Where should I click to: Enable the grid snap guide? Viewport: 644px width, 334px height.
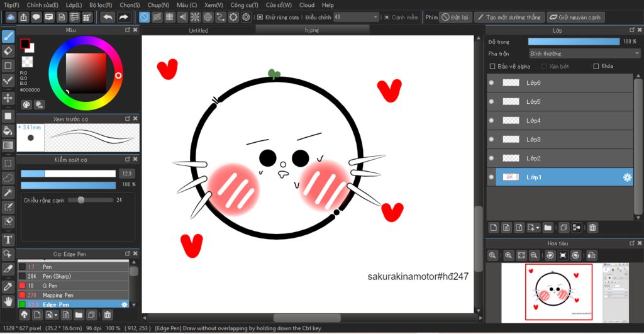[170, 17]
